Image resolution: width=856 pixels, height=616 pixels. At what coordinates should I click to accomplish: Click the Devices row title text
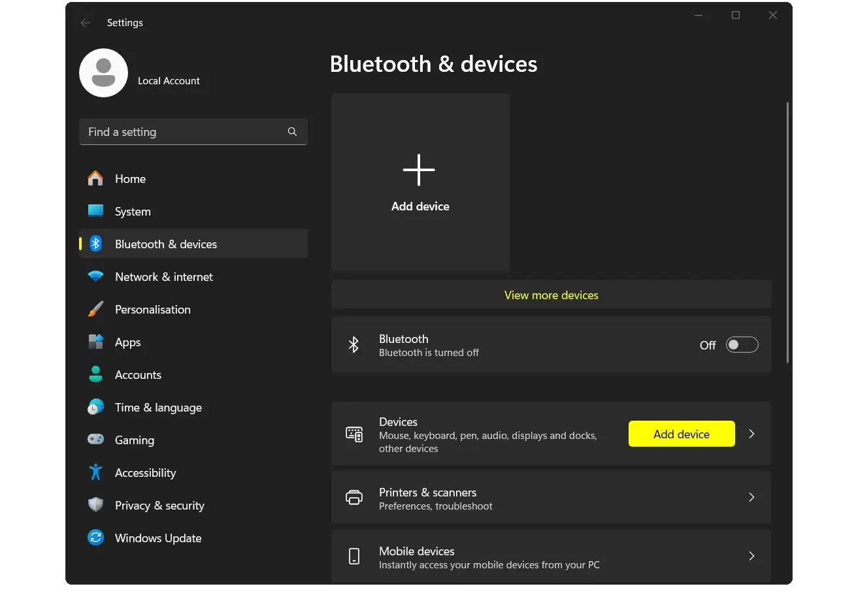click(x=398, y=422)
